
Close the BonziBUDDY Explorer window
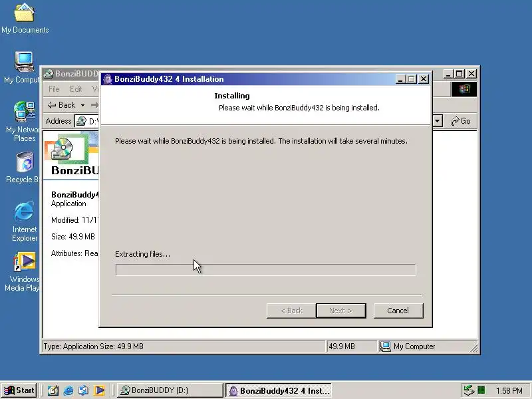(471, 74)
